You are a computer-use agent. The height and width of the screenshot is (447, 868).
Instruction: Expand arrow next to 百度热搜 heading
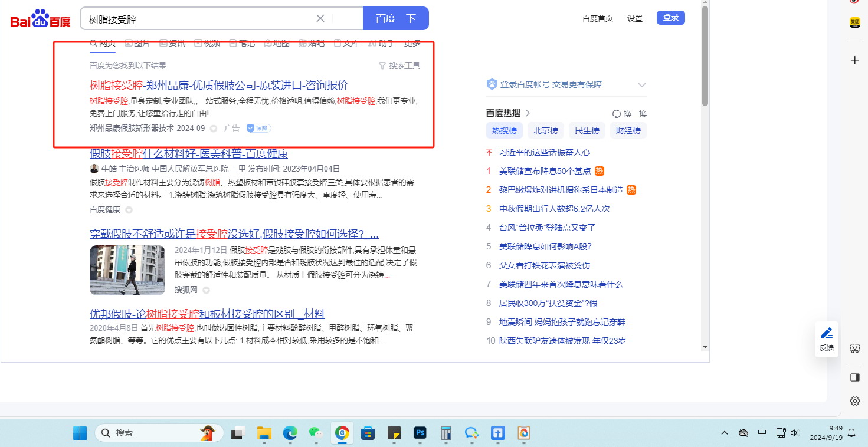click(x=528, y=113)
